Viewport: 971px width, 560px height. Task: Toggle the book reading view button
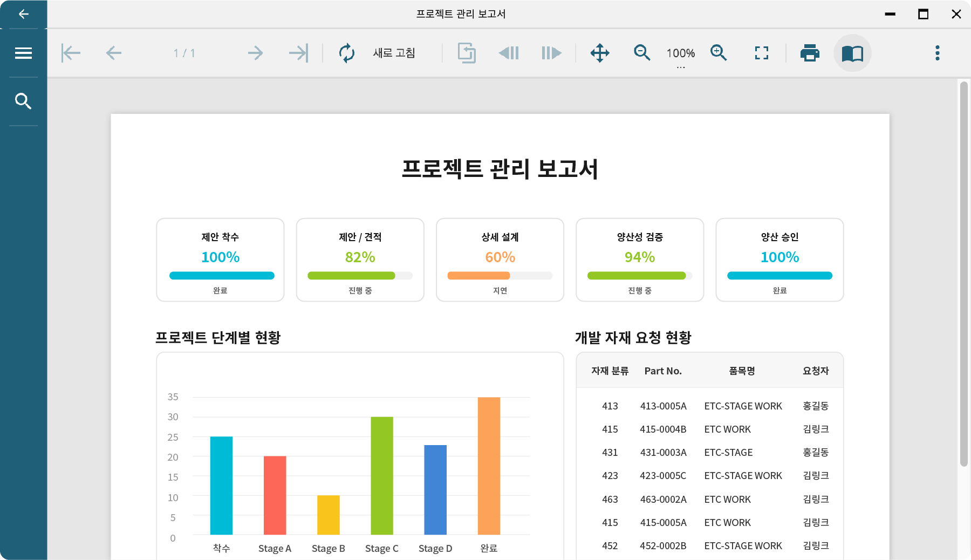[x=852, y=53]
